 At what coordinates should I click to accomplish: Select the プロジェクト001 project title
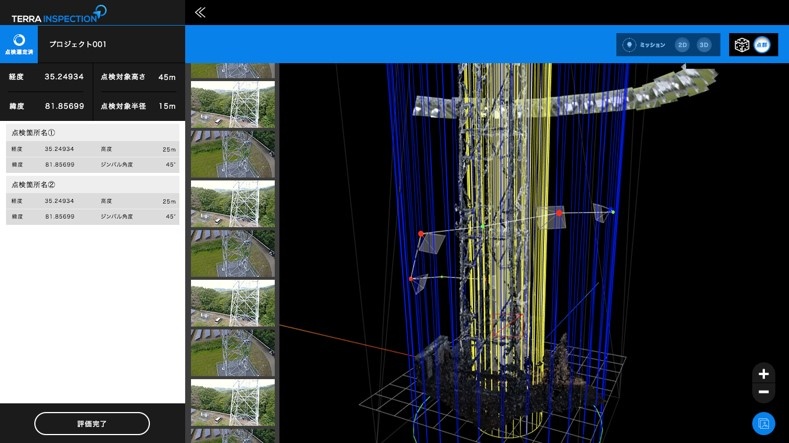(x=78, y=44)
